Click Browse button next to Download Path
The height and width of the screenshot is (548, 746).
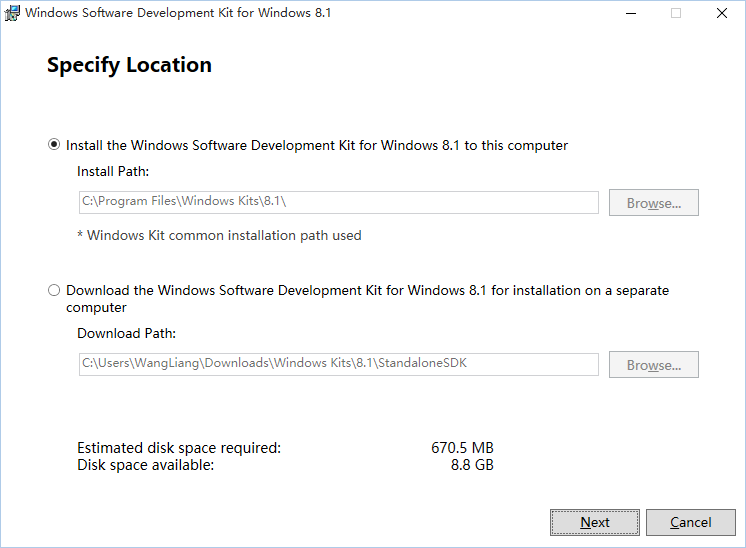pyautogui.click(x=654, y=364)
